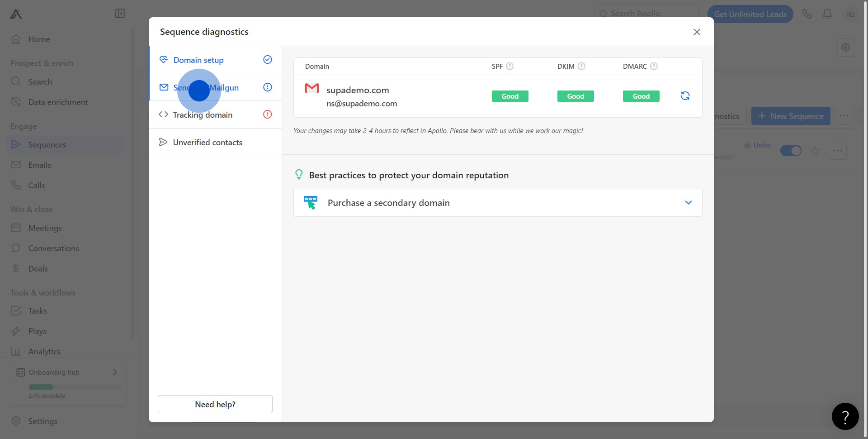Click the Need help? button
868x439 pixels.
click(215, 404)
